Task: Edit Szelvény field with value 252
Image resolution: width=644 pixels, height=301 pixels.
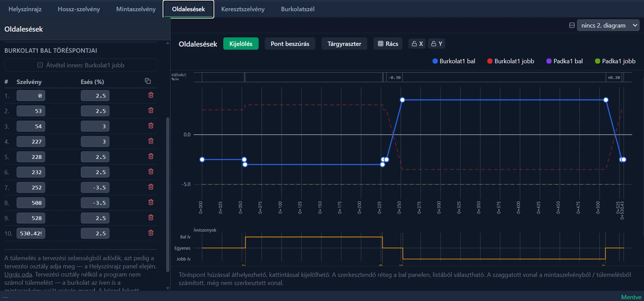Action: coord(31,187)
